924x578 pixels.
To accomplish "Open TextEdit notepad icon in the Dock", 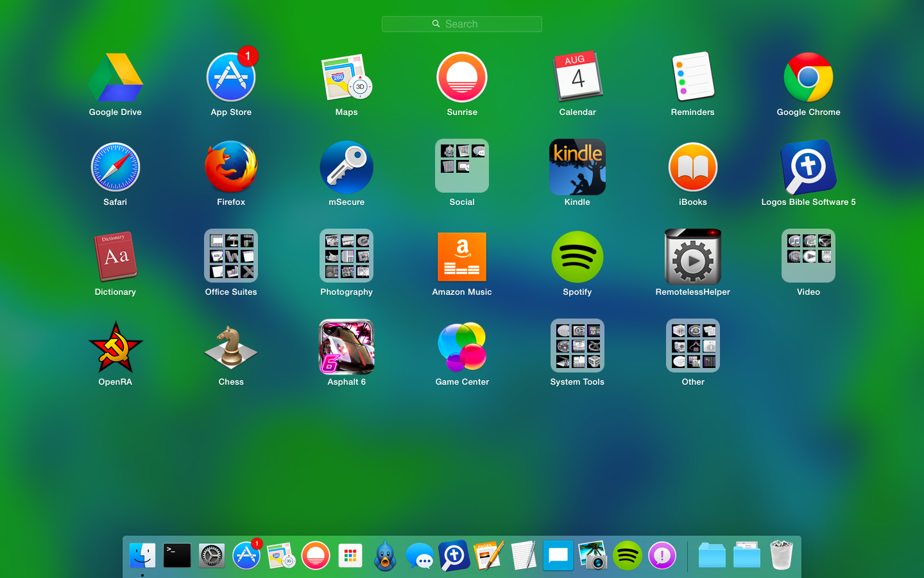I will (524, 556).
